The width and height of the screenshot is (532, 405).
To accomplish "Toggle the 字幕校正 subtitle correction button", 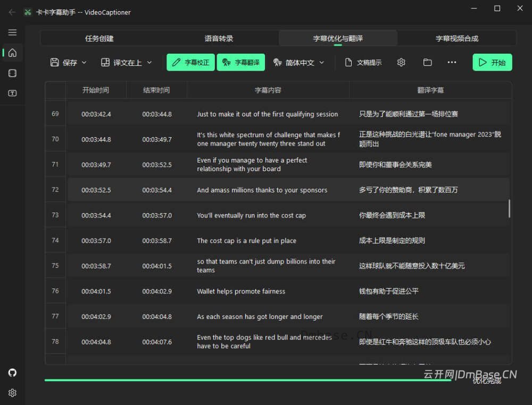I will (x=190, y=62).
